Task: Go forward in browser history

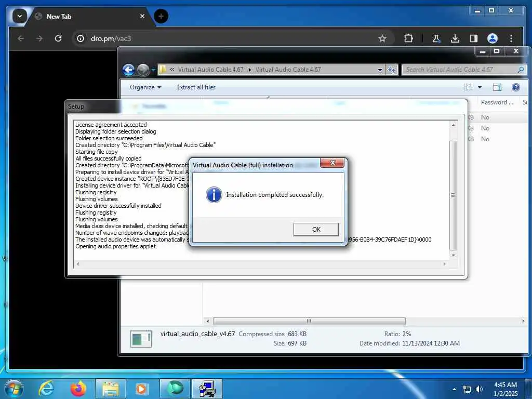Action: click(39, 38)
